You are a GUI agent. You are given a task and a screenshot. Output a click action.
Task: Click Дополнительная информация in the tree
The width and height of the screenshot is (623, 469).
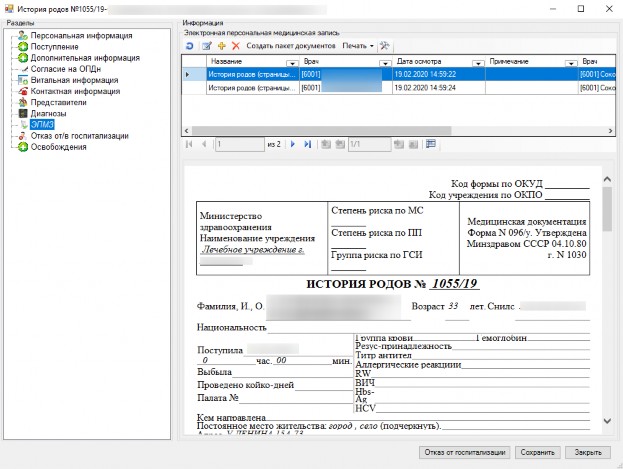coord(85,58)
